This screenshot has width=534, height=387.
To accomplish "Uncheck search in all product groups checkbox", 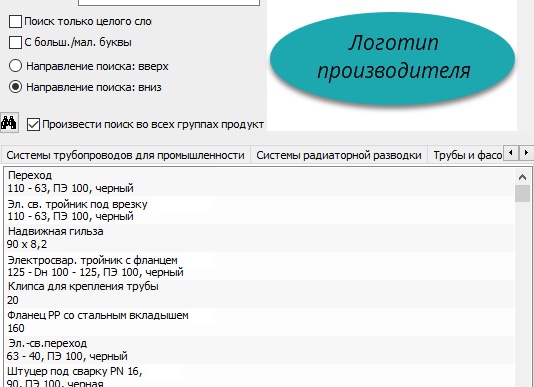I will (33, 125).
